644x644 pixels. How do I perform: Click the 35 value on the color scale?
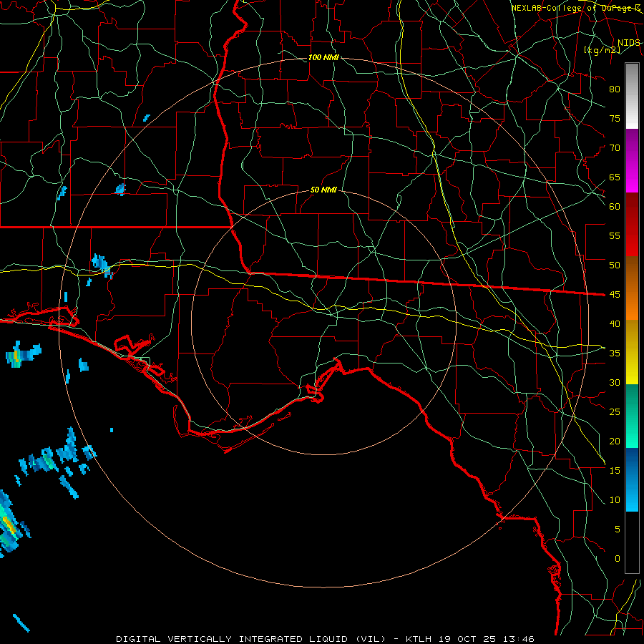tap(615, 353)
